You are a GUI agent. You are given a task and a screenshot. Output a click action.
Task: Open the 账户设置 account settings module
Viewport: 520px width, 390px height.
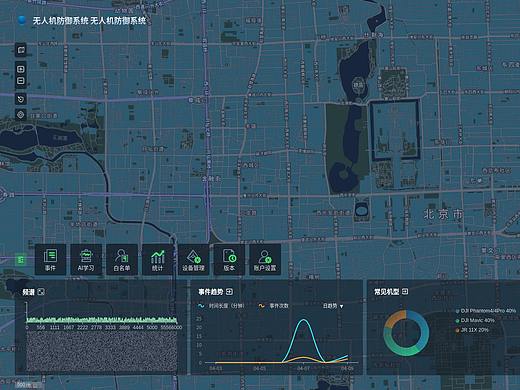pos(265,260)
